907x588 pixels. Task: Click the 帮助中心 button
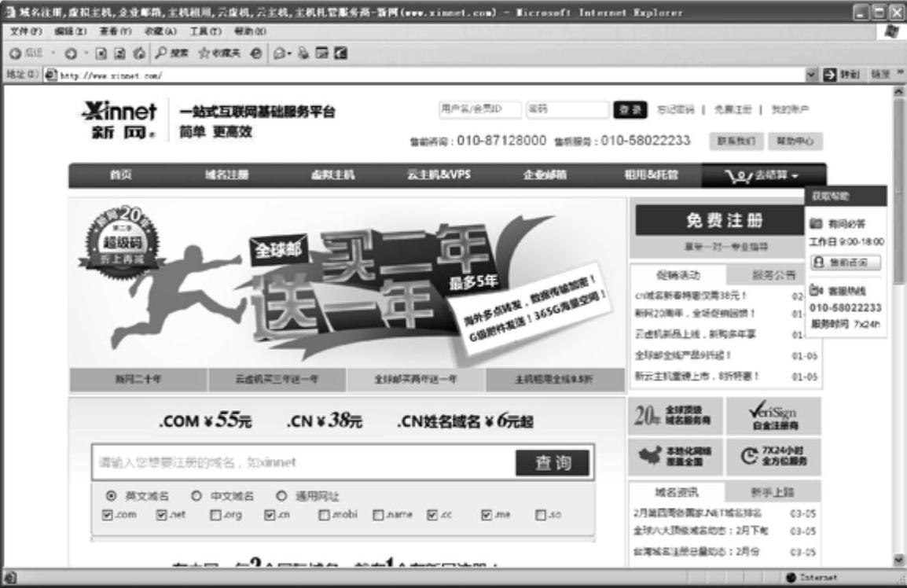795,141
